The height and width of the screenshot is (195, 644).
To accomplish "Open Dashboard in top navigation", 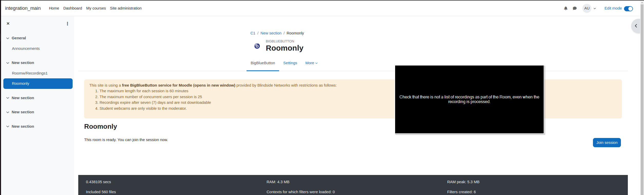I will click(x=73, y=8).
